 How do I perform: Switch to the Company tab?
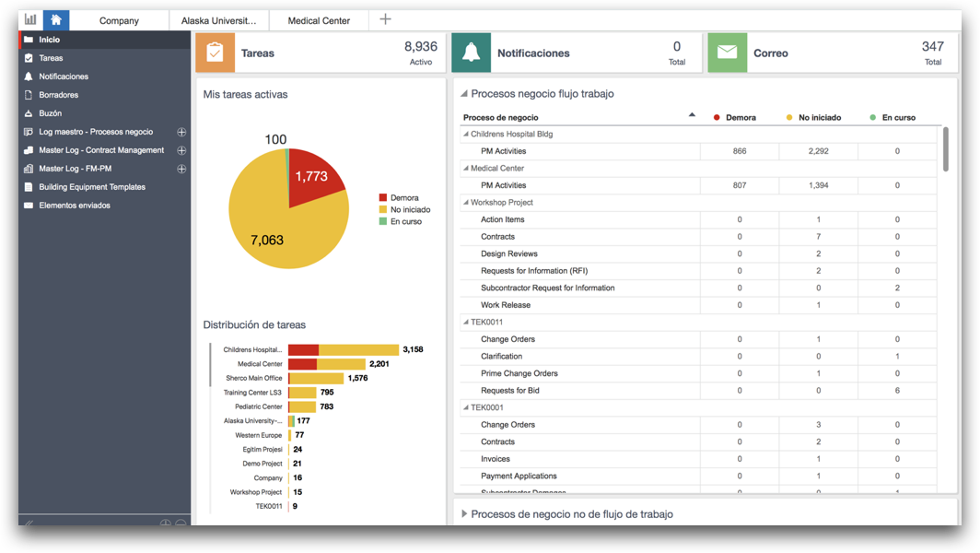click(119, 20)
